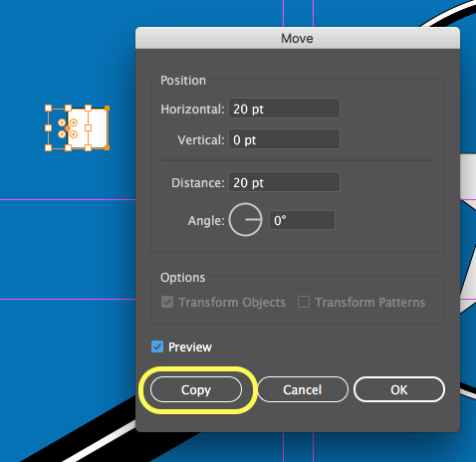Enable the Transform Patterns checkbox
Viewport: 476px width, 462px height.
304,302
